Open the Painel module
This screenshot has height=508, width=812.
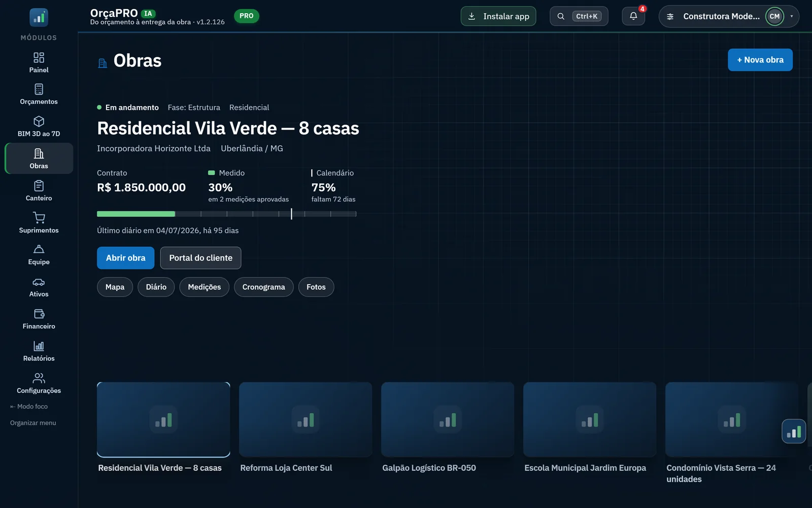coord(39,62)
